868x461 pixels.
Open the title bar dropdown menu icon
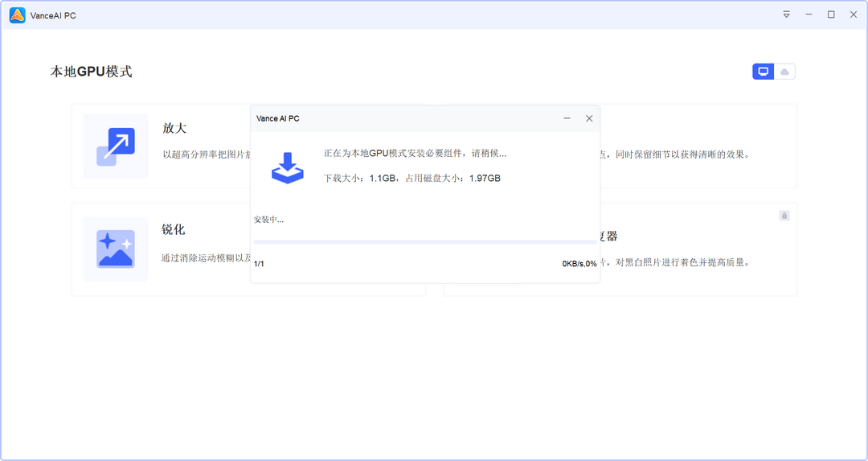(x=786, y=14)
